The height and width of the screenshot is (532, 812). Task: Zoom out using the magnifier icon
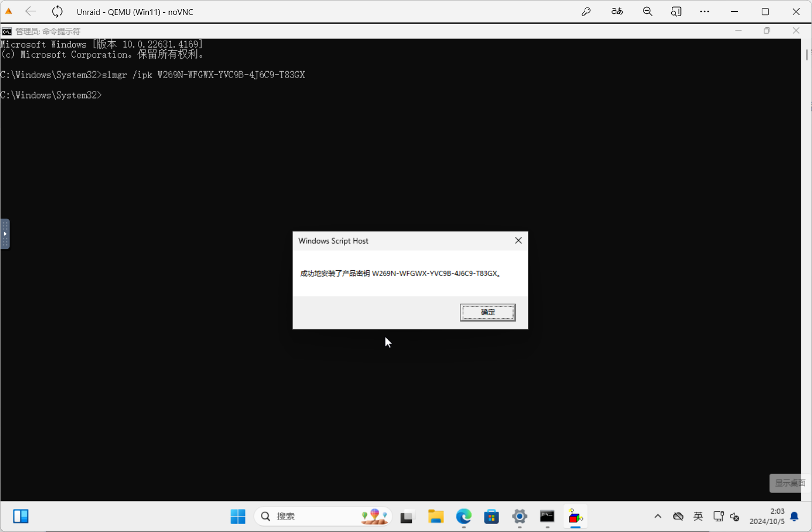tap(647, 12)
